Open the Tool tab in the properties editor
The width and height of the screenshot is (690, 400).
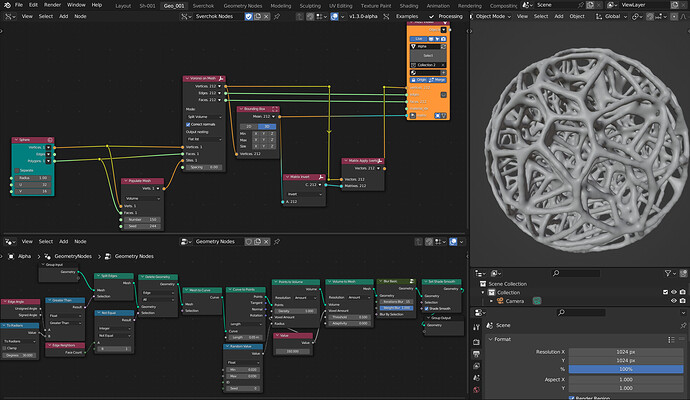tap(476, 327)
